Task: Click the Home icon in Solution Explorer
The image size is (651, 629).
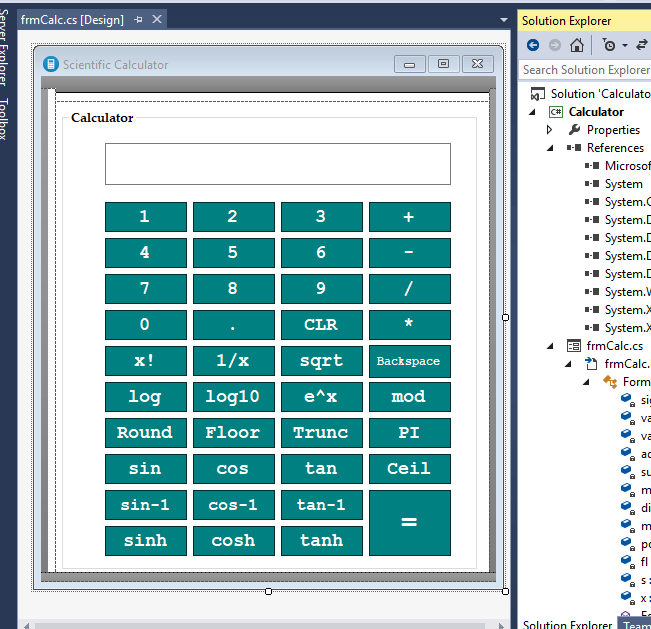Action: (576, 45)
